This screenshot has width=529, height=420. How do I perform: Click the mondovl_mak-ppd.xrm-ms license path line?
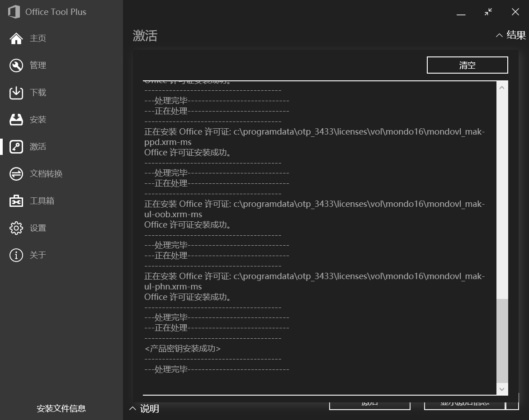(314, 137)
